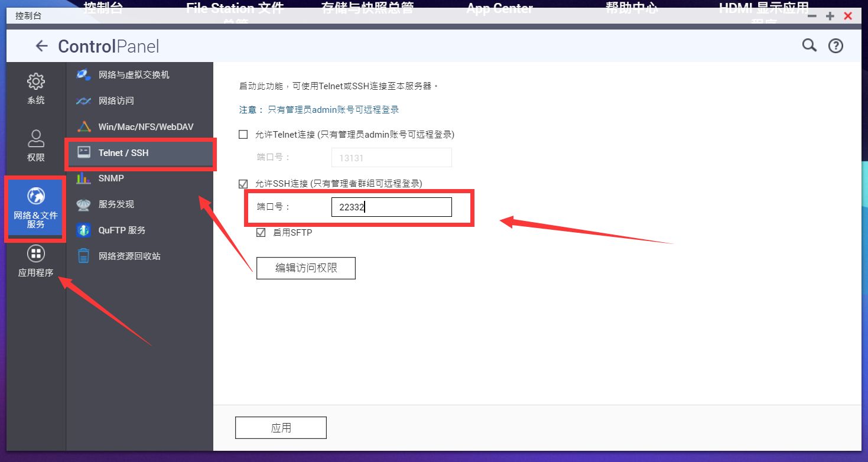Screen dimensions: 868x462
Task: Click the 应用 apply button
Action: [x=281, y=428]
